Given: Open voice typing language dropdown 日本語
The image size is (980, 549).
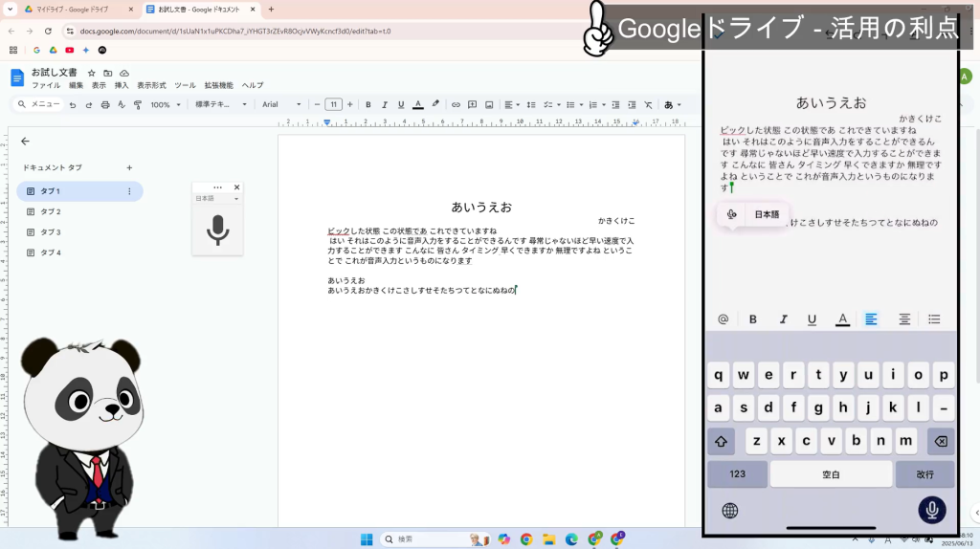Looking at the screenshot, I should (x=217, y=199).
